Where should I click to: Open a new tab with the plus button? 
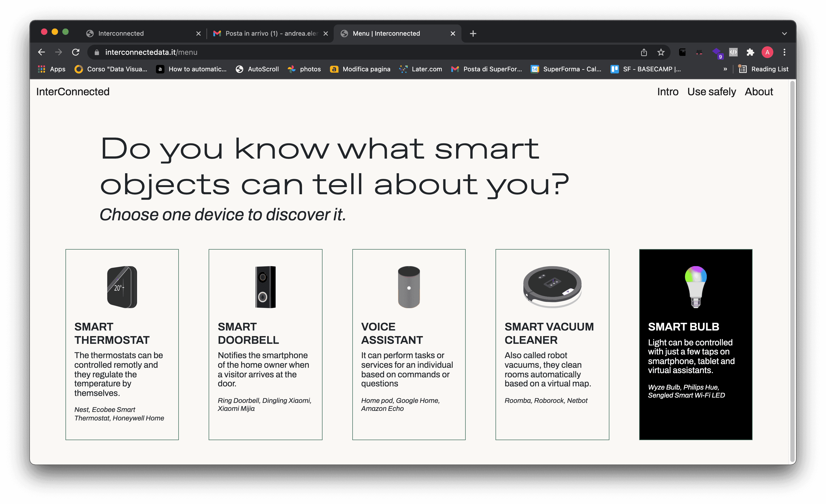[x=473, y=34]
